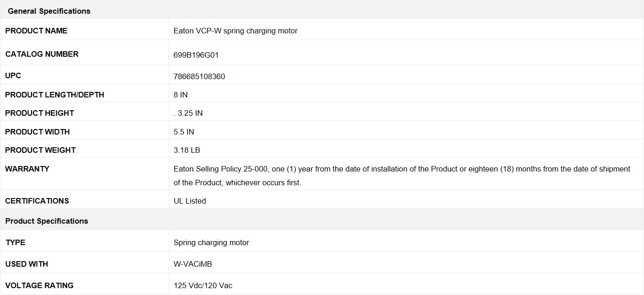Click the PRODUCT NAME label cell
This screenshot has width=644, height=295.
(x=85, y=31)
